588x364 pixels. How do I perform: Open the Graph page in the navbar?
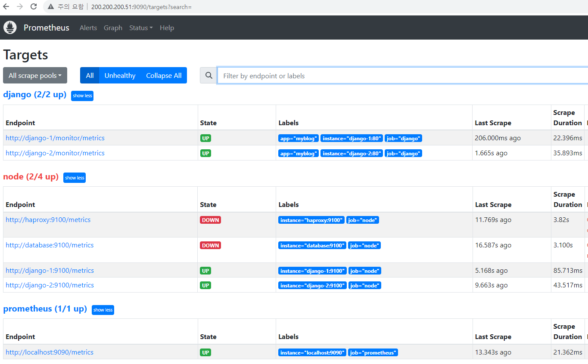(x=113, y=28)
